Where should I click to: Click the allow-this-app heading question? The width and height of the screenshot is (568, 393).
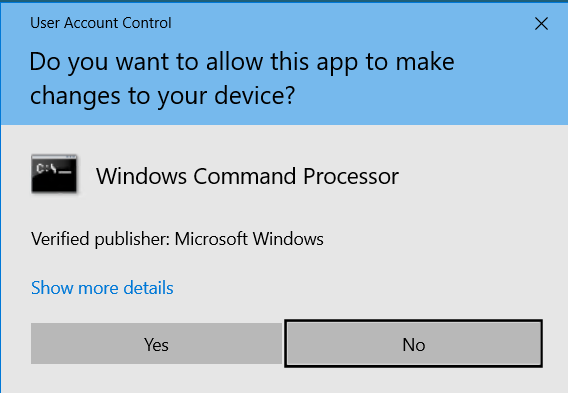click(x=242, y=79)
